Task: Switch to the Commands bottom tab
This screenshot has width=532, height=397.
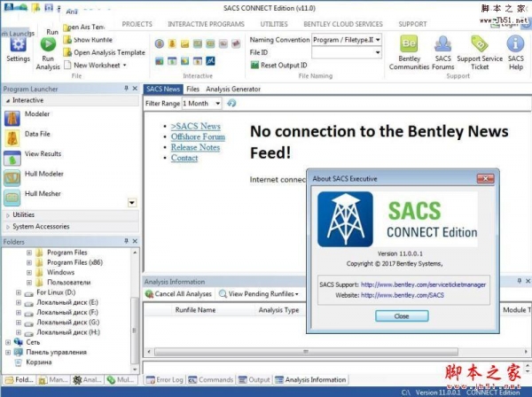Action: coord(211,379)
